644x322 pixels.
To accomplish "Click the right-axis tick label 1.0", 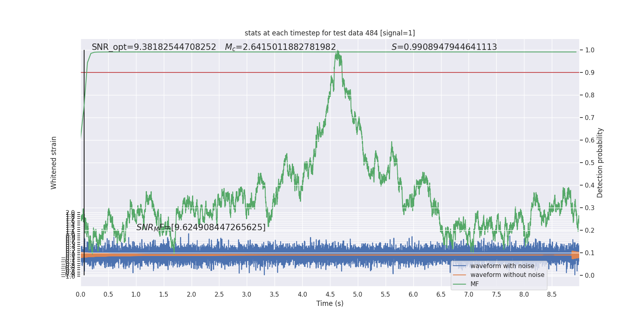I will pos(590,50).
